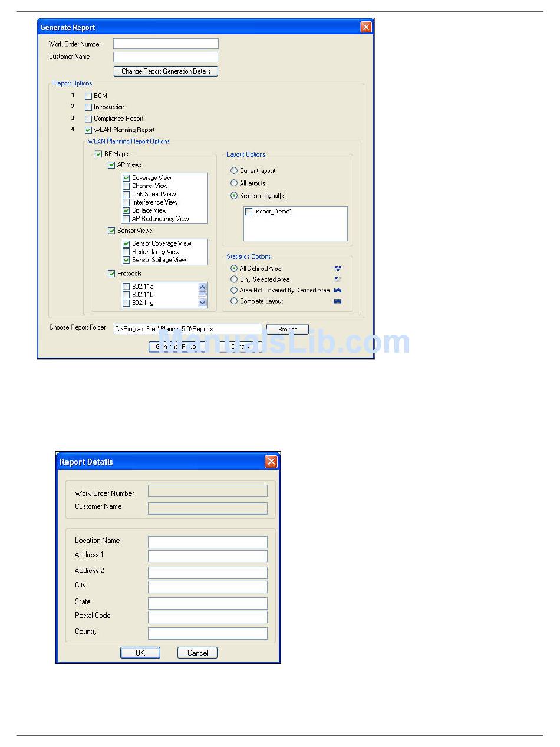The width and height of the screenshot is (560, 747).
Task: Close the Generate Report dialog
Action: [366, 27]
